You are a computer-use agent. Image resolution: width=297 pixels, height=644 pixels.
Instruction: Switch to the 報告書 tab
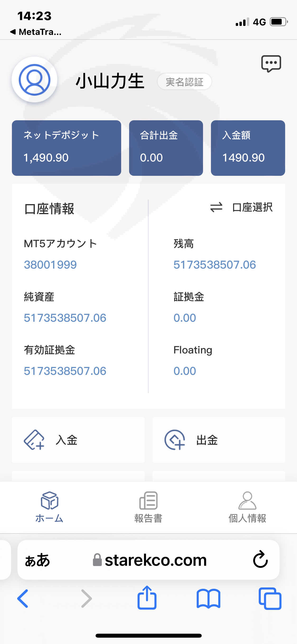coord(148,507)
